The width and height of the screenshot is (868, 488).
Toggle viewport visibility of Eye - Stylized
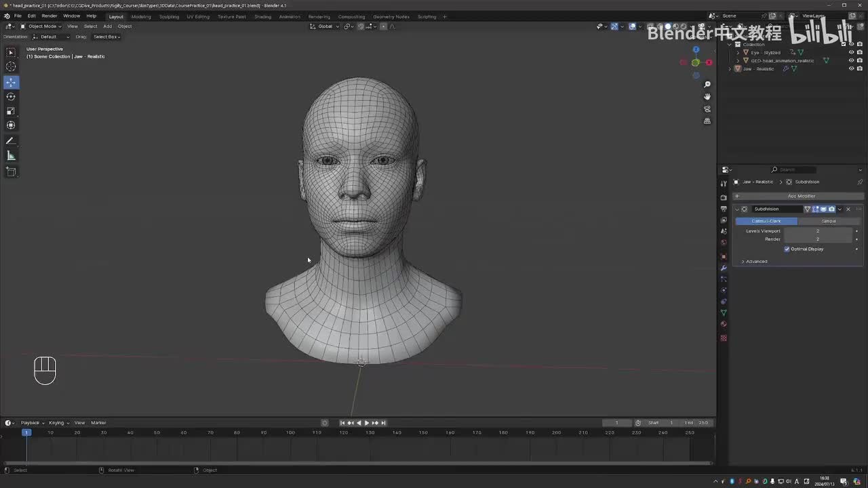[x=852, y=52]
